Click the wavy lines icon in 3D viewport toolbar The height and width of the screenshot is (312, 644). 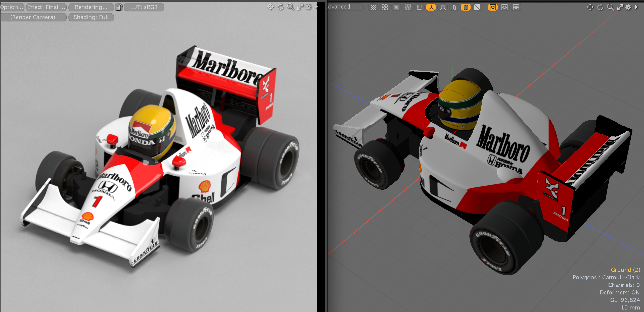click(408, 7)
